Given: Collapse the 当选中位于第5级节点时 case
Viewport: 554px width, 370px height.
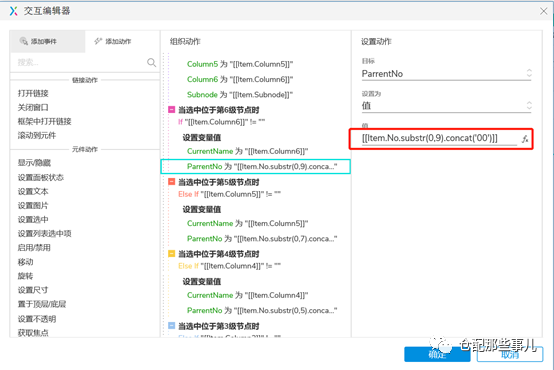Looking at the screenshot, I should [171, 182].
